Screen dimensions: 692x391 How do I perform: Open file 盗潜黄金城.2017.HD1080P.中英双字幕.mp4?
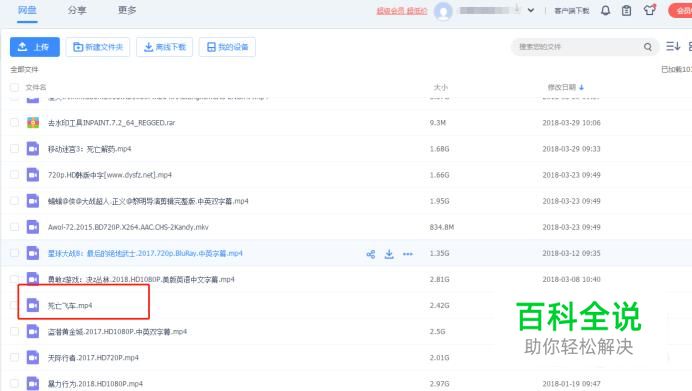tap(117, 331)
